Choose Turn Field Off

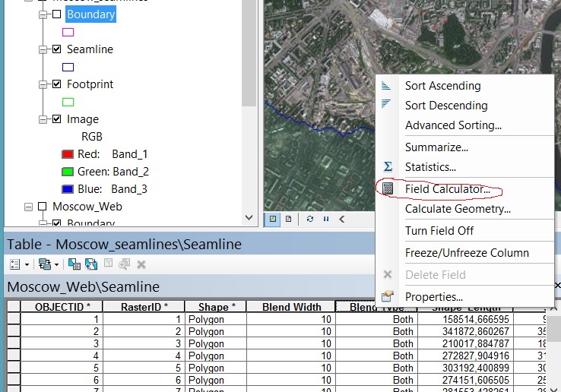point(439,231)
